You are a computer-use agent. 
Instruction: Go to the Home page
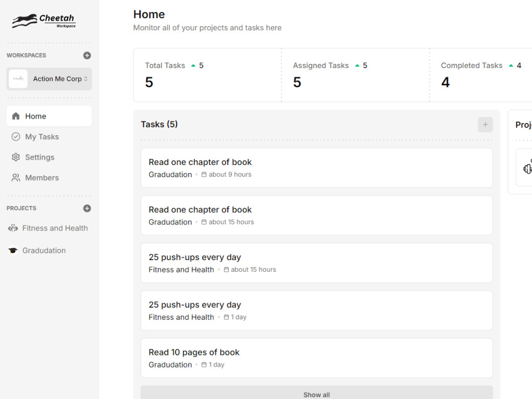click(x=49, y=116)
